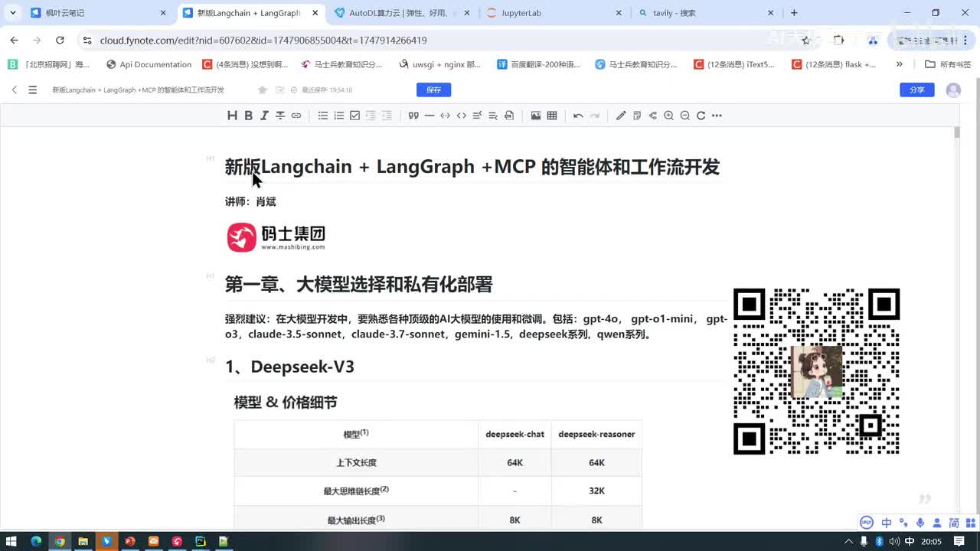Open Microsoft Edge from the taskbar
The height and width of the screenshot is (551, 980).
[35, 541]
